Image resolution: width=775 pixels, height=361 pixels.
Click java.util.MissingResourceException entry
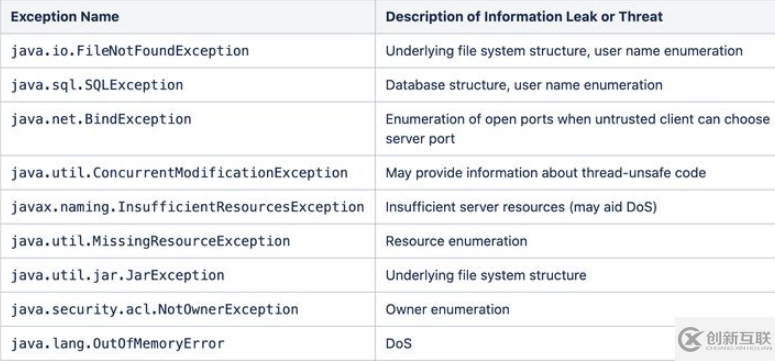[150, 241]
